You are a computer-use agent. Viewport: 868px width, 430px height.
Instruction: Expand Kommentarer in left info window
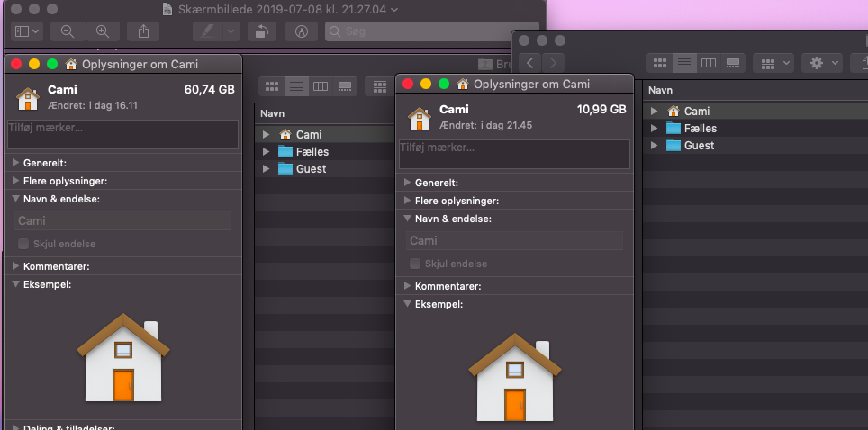click(x=15, y=266)
